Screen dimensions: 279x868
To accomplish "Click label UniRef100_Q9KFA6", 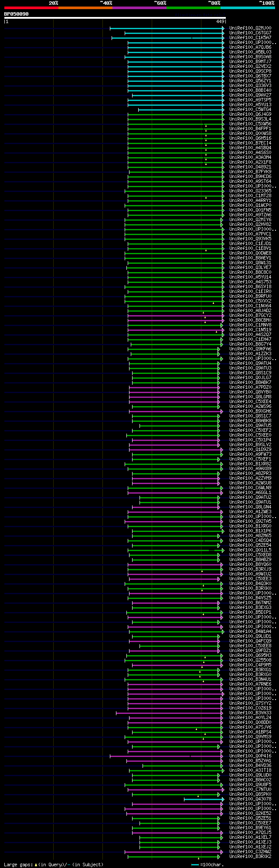I will [x=250, y=349].
